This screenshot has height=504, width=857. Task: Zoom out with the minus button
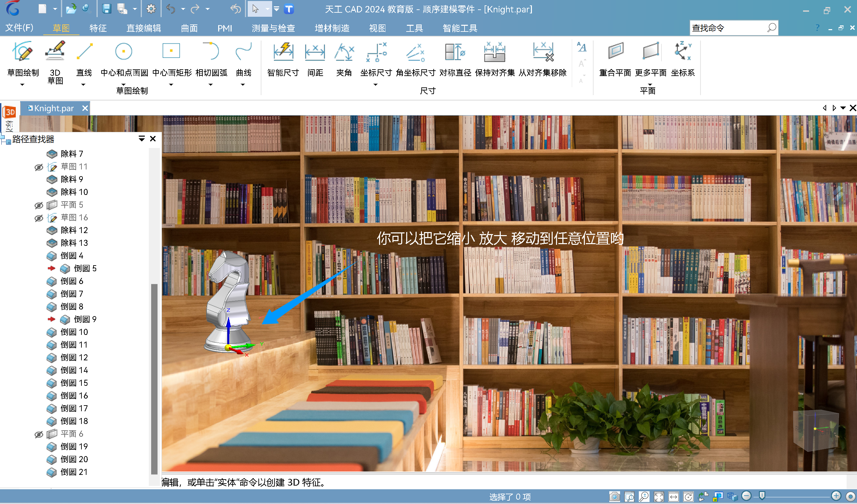coord(746,496)
